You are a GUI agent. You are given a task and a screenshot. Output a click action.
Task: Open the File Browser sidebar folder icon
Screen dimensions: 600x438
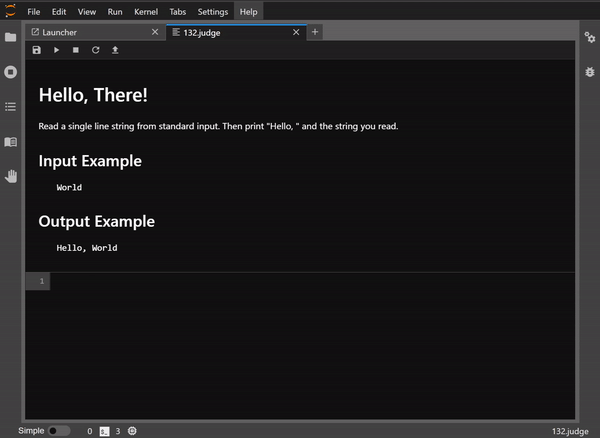pyautogui.click(x=10, y=37)
